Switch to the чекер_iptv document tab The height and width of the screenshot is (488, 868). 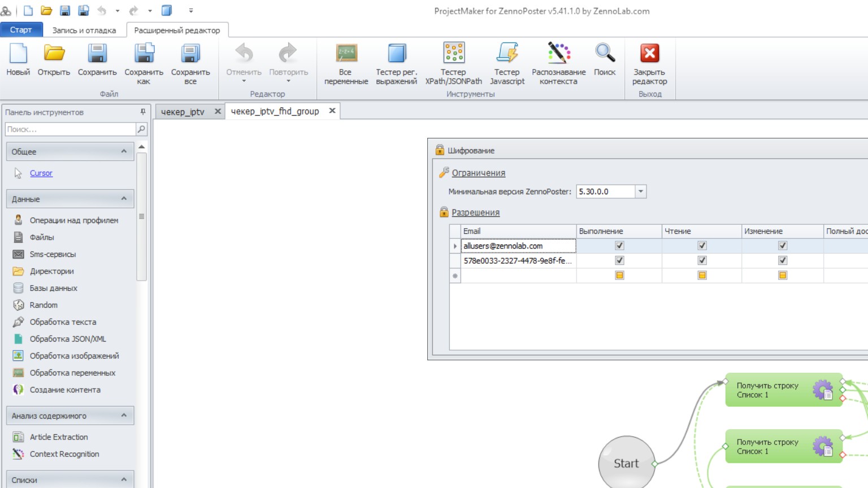[x=183, y=112]
